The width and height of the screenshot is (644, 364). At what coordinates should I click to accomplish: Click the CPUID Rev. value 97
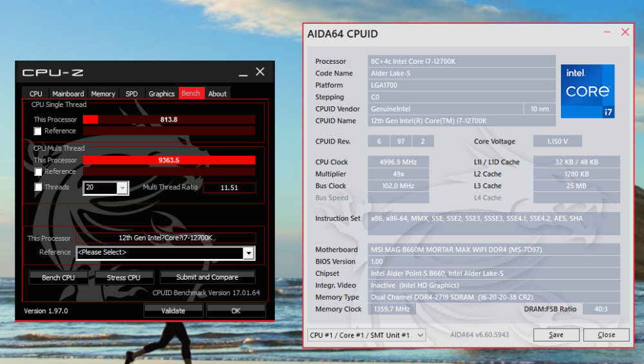pyautogui.click(x=401, y=141)
